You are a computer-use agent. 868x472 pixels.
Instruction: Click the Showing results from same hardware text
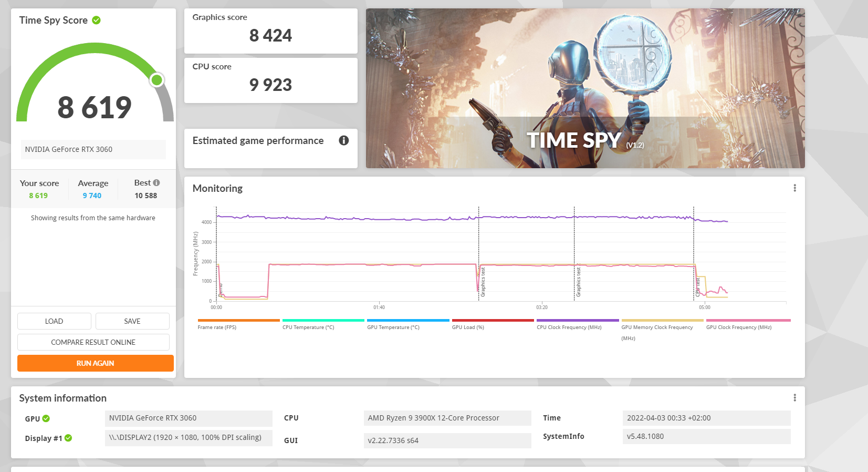pyautogui.click(x=93, y=218)
